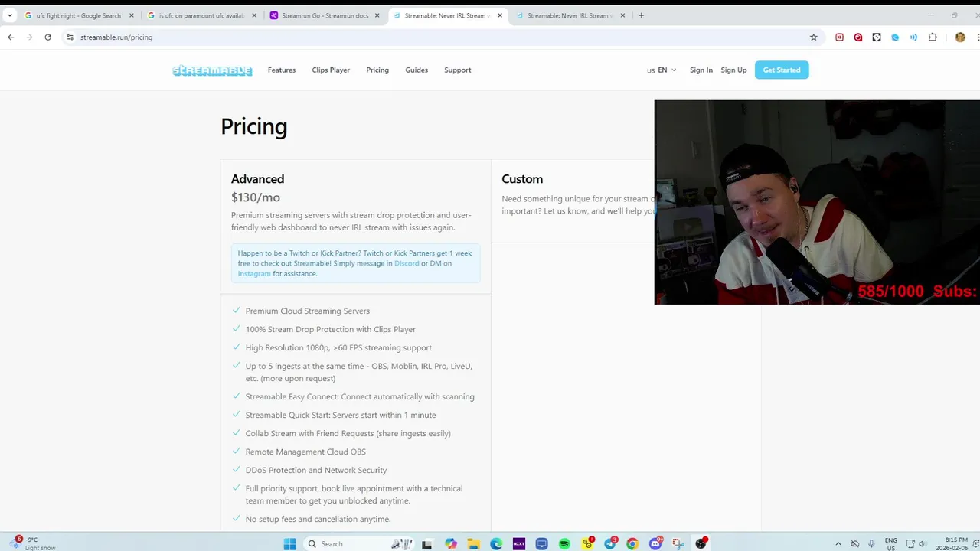This screenshot has height=551, width=980.
Task: Click the blue globe extension icon
Action: click(x=895, y=37)
